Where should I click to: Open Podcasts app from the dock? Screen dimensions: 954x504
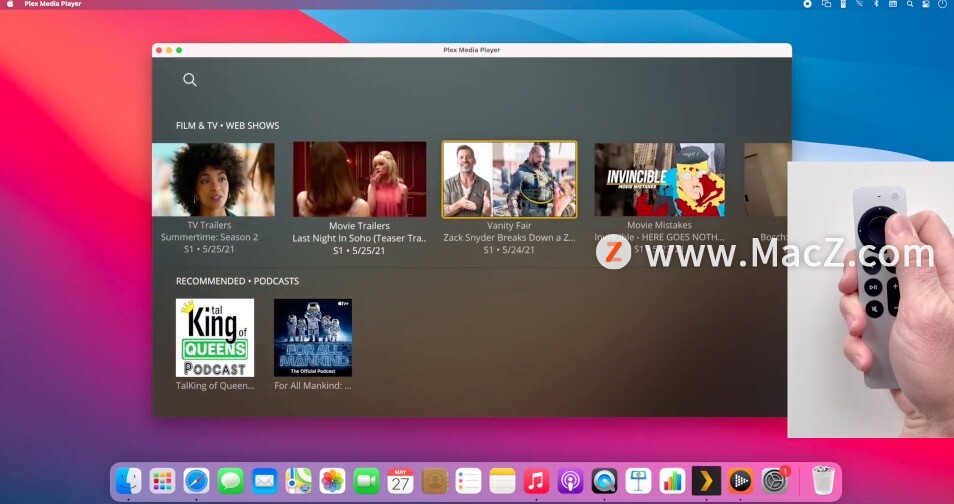(x=570, y=481)
